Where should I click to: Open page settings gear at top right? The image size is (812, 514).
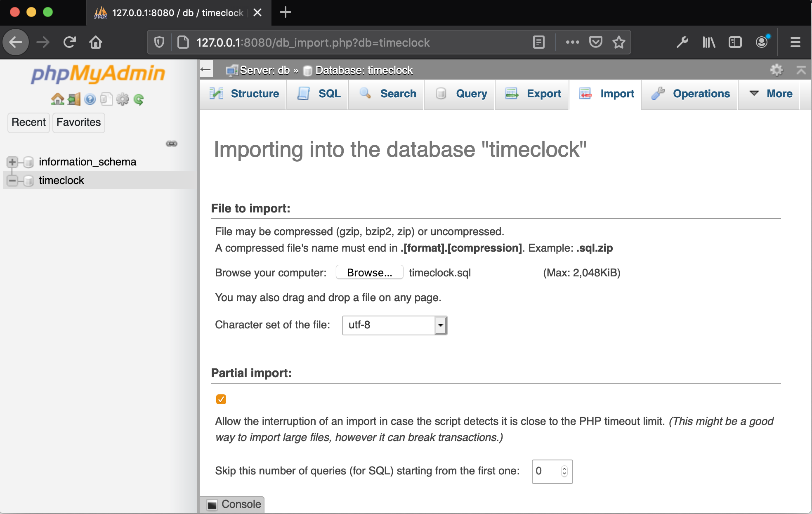[776, 70]
